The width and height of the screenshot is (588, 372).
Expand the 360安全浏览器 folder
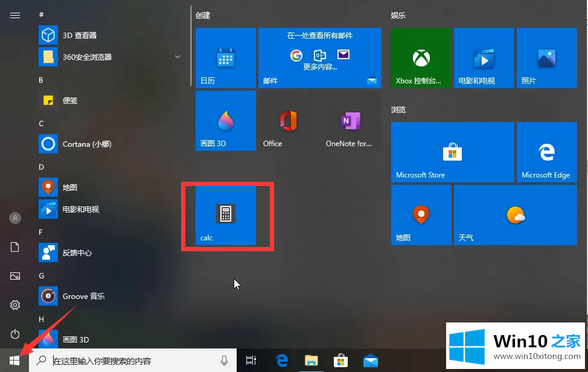pyautogui.click(x=177, y=57)
